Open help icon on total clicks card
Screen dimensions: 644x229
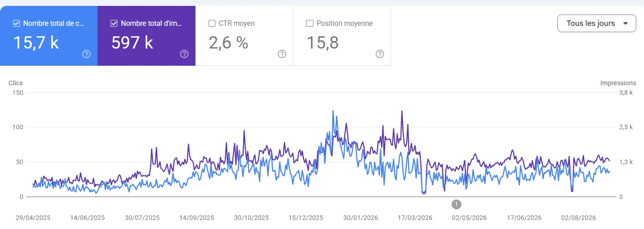click(x=87, y=54)
